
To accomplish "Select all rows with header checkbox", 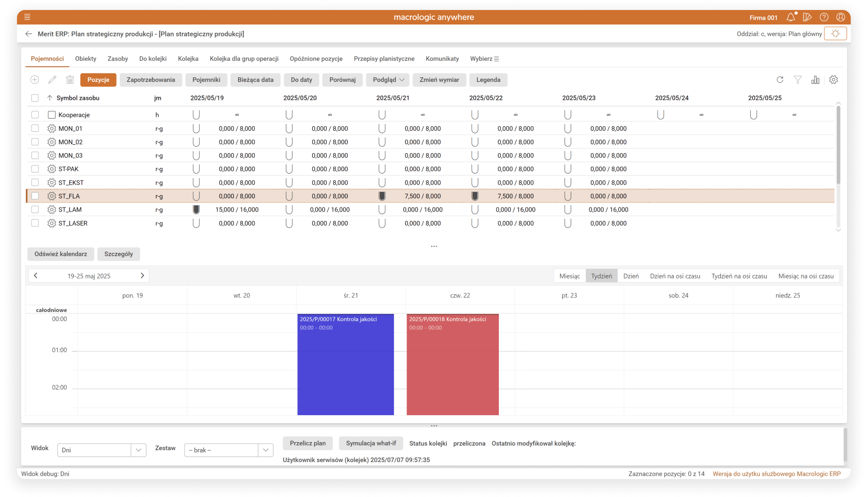I will 35,98.
